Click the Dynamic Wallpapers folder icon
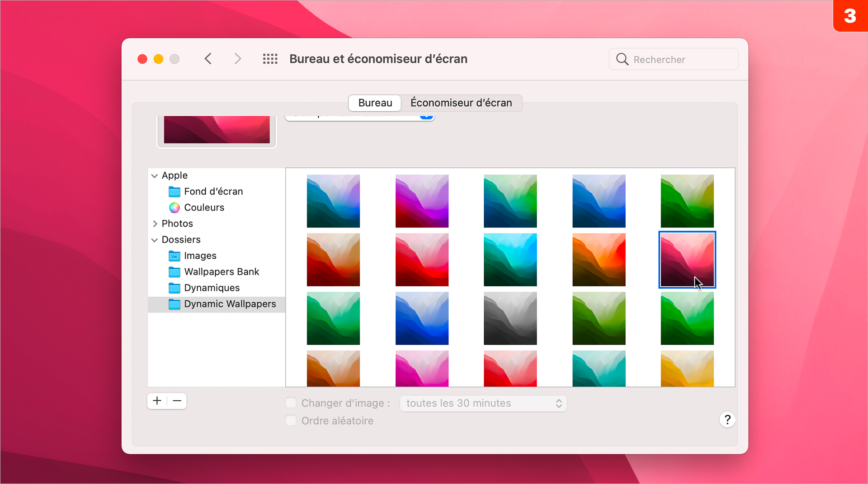This screenshot has width=868, height=484. click(x=175, y=304)
